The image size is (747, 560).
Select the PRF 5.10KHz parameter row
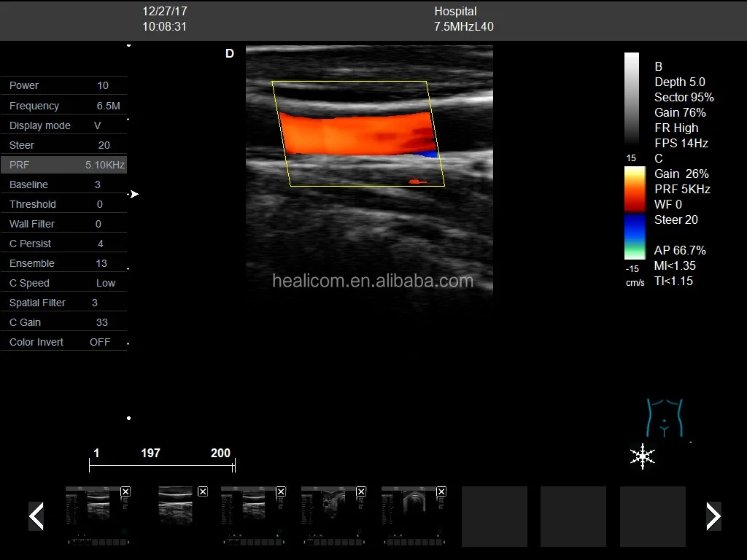63,165
